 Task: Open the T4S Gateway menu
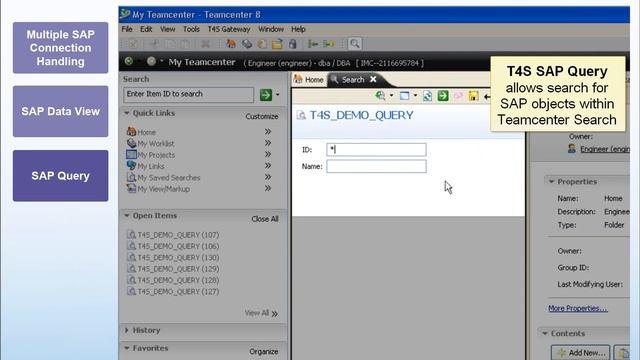[229, 29]
